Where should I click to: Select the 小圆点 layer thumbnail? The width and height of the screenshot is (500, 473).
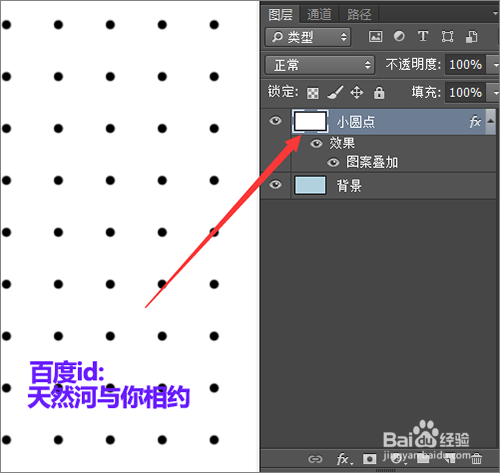[310, 121]
